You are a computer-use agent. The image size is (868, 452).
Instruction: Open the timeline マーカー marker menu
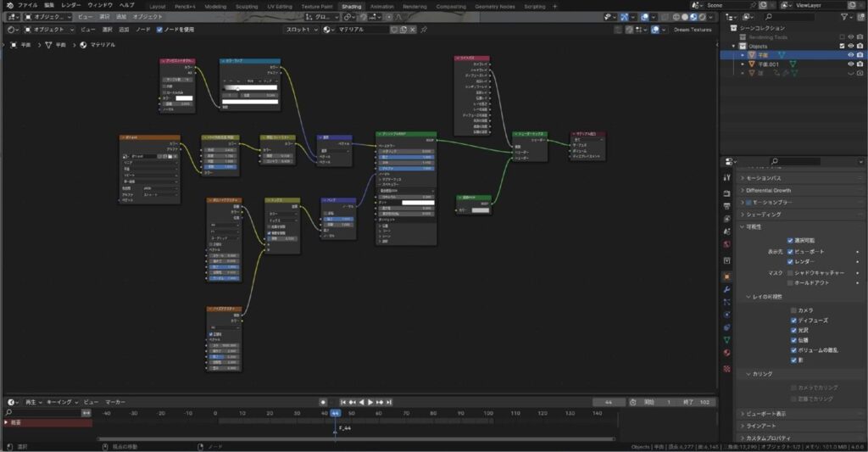coord(115,402)
